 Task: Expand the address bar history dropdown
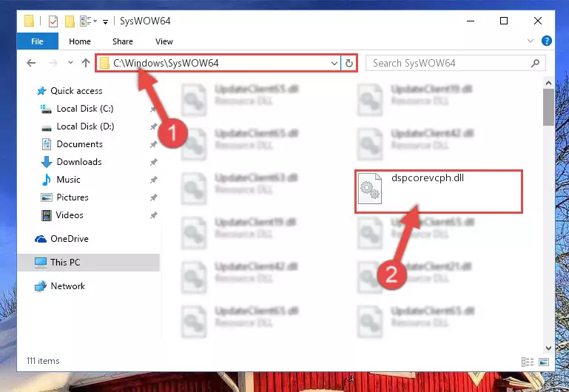pos(334,64)
